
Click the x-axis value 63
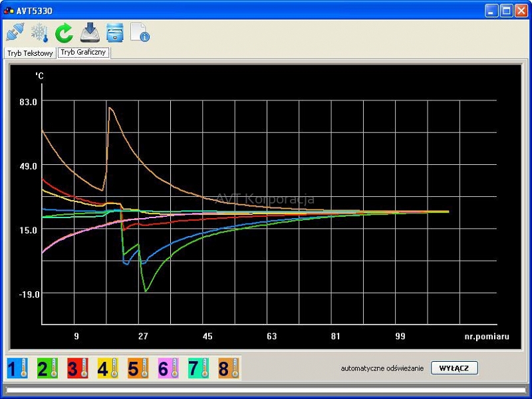coord(272,336)
